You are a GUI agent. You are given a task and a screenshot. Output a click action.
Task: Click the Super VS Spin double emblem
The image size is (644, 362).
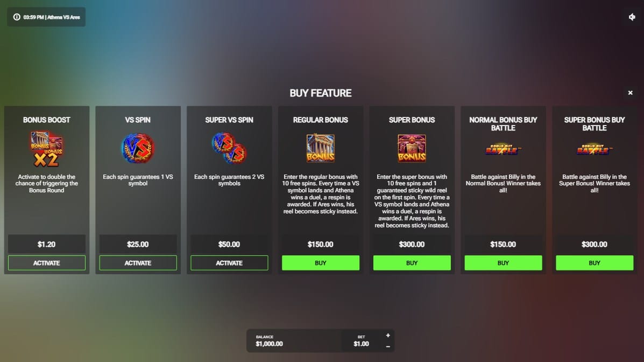[229, 148]
